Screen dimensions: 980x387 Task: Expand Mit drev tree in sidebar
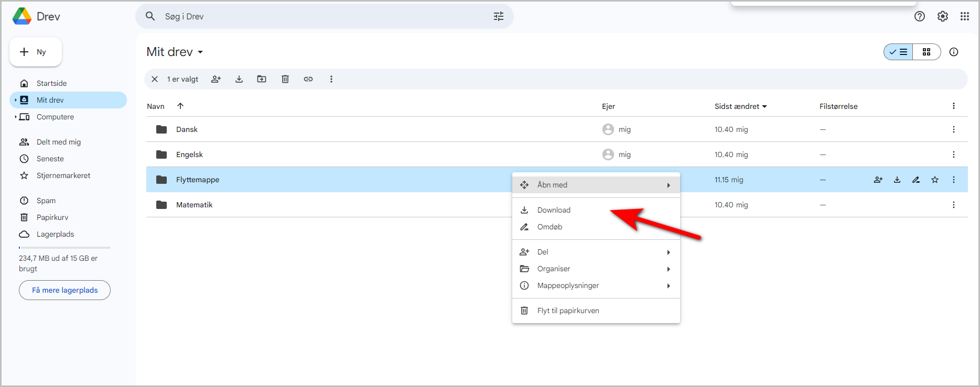click(x=16, y=100)
